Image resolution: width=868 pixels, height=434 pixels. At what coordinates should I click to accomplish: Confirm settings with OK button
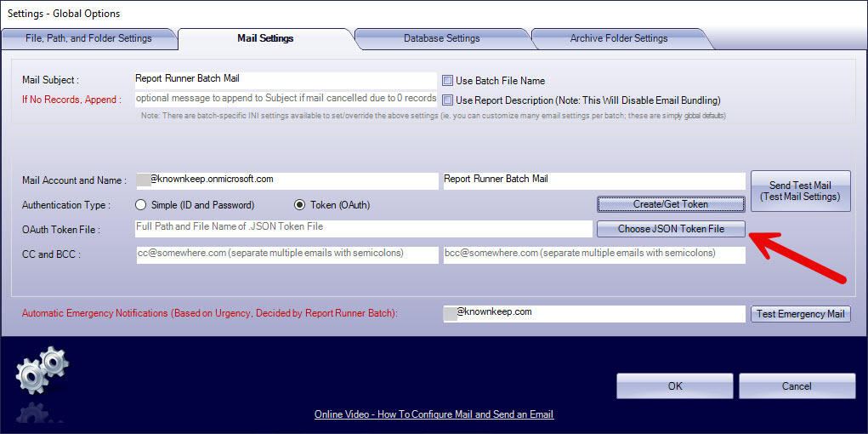674,386
